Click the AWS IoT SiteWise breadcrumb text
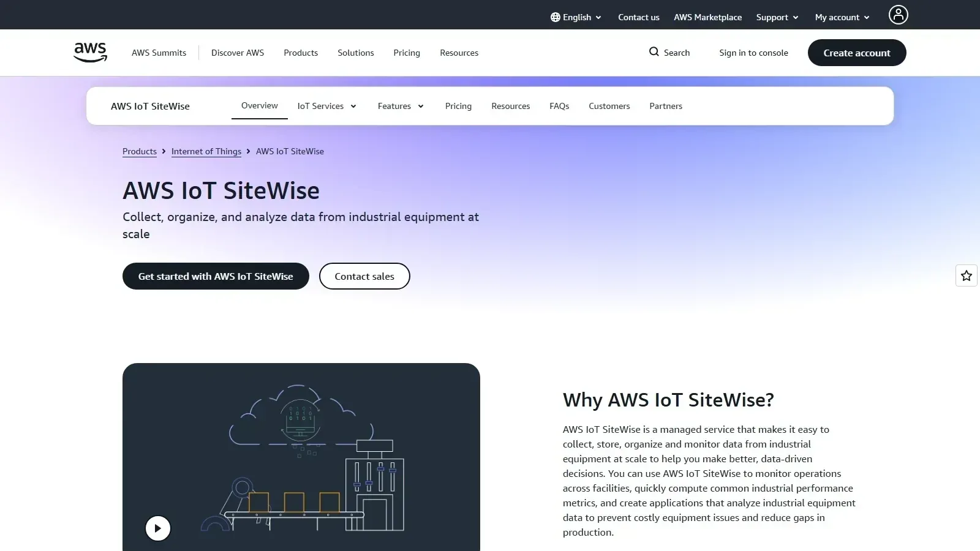Screen dimensions: 980x551 coord(290,151)
